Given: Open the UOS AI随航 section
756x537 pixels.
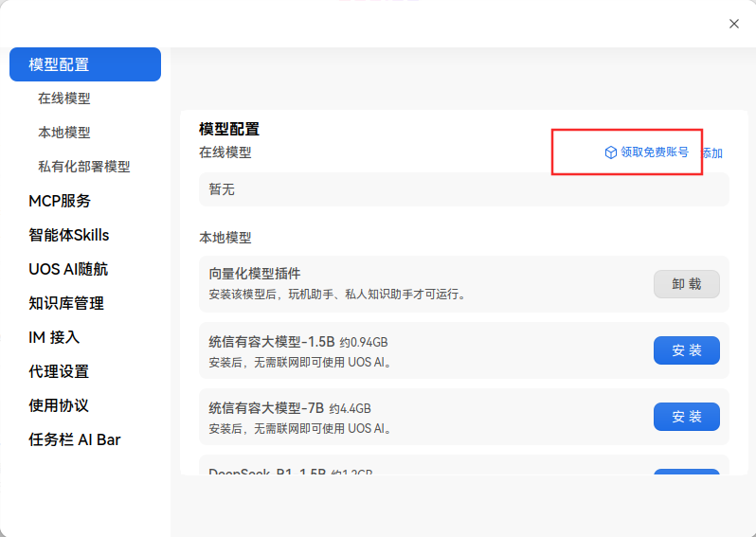Looking at the screenshot, I should (68, 269).
